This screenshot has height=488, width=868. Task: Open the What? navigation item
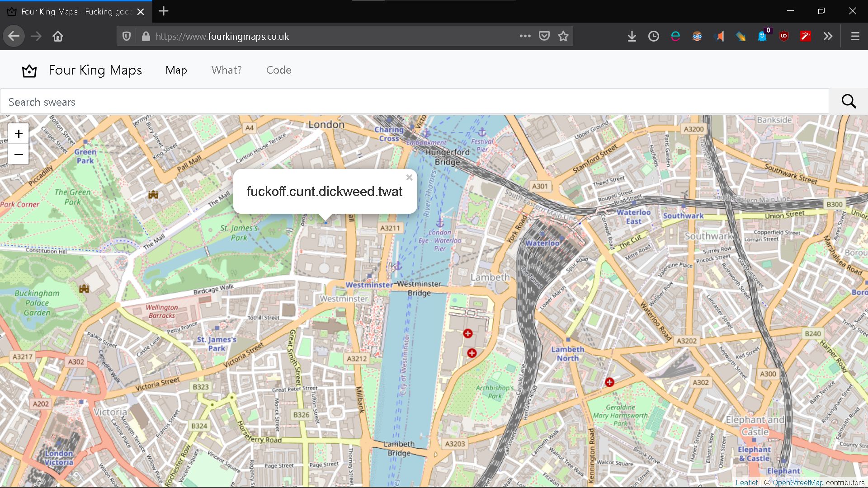[x=226, y=70]
